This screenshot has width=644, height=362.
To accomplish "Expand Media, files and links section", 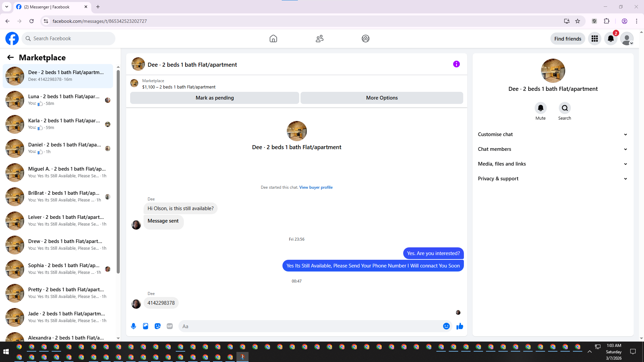I will 552,164.
